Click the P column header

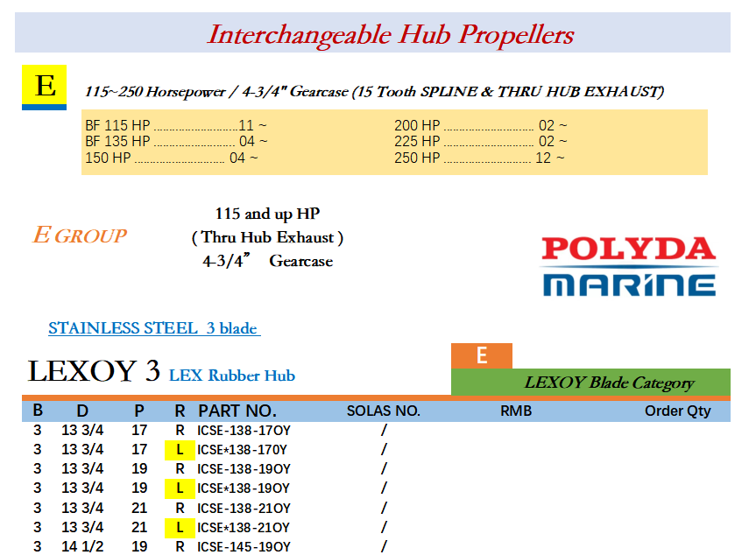pyautogui.click(x=139, y=411)
